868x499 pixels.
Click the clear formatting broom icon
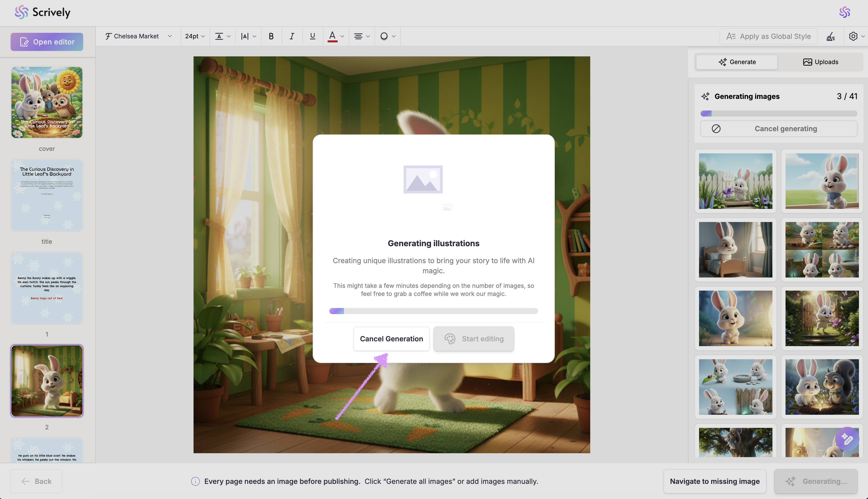[831, 36]
